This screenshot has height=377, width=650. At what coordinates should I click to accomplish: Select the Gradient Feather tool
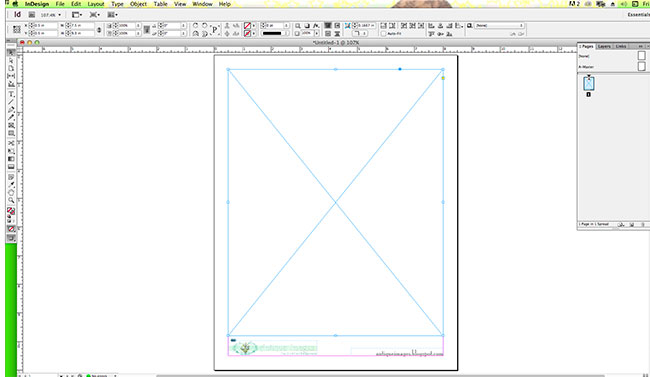tap(11, 167)
